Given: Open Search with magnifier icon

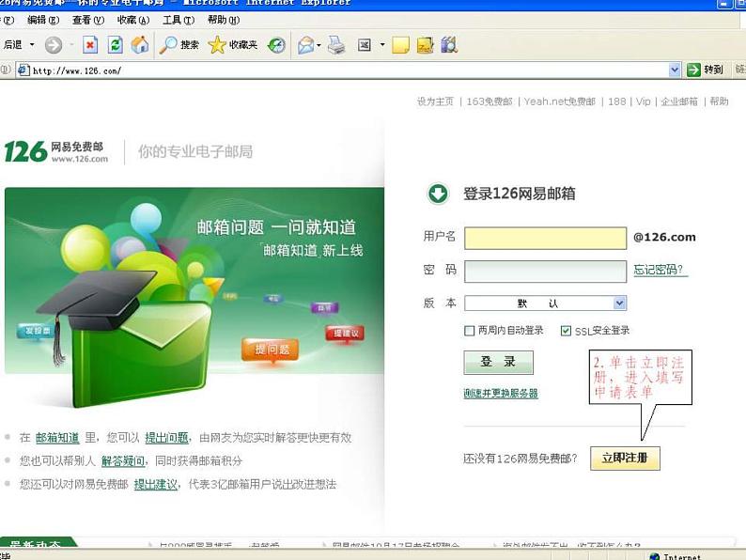Looking at the screenshot, I should [179, 45].
